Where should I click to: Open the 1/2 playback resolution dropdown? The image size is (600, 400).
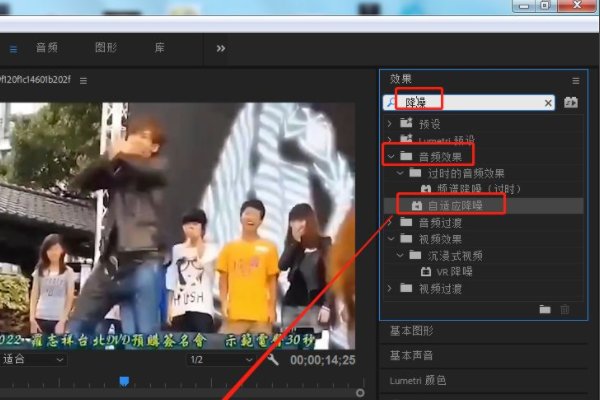pos(221,360)
